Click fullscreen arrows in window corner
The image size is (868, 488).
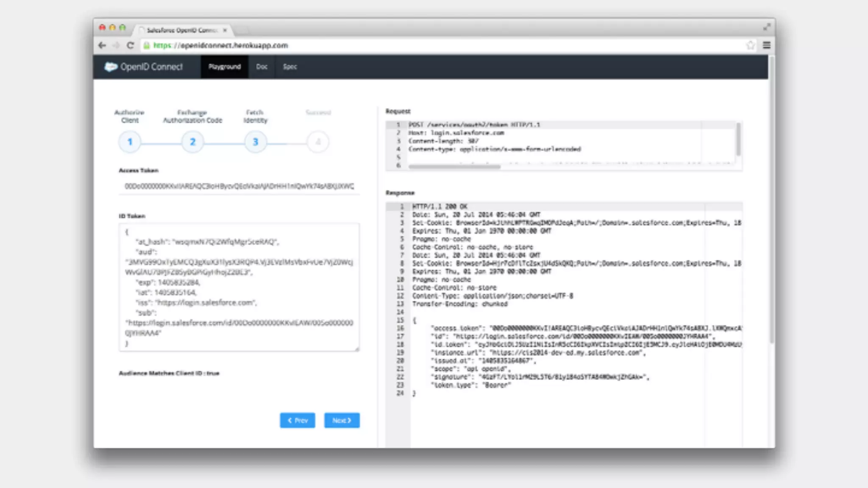(767, 27)
